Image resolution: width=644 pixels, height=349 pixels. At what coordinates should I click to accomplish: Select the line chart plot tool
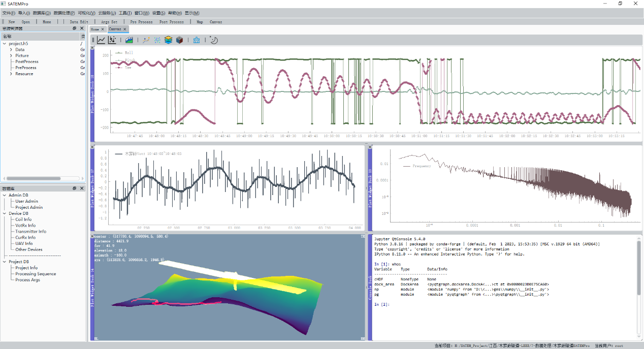pyautogui.click(x=101, y=40)
